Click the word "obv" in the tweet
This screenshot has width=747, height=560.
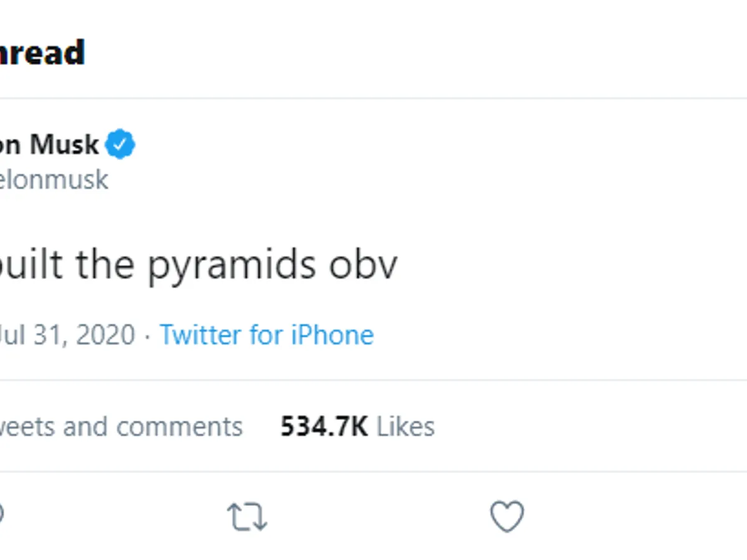tap(363, 264)
